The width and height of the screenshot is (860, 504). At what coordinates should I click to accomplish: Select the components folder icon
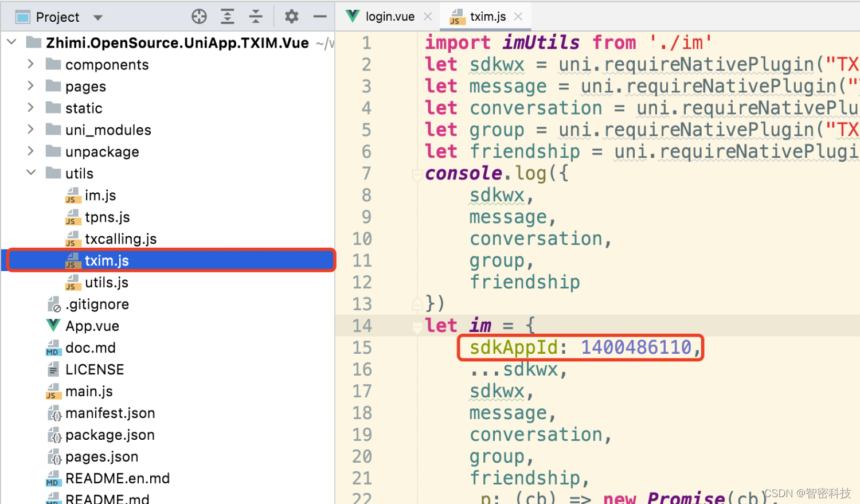(x=53, y=64)
